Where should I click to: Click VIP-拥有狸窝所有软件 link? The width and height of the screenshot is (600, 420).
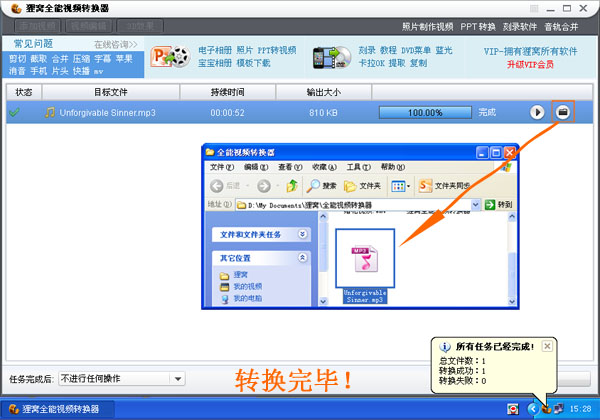click(x=530, y=51)
